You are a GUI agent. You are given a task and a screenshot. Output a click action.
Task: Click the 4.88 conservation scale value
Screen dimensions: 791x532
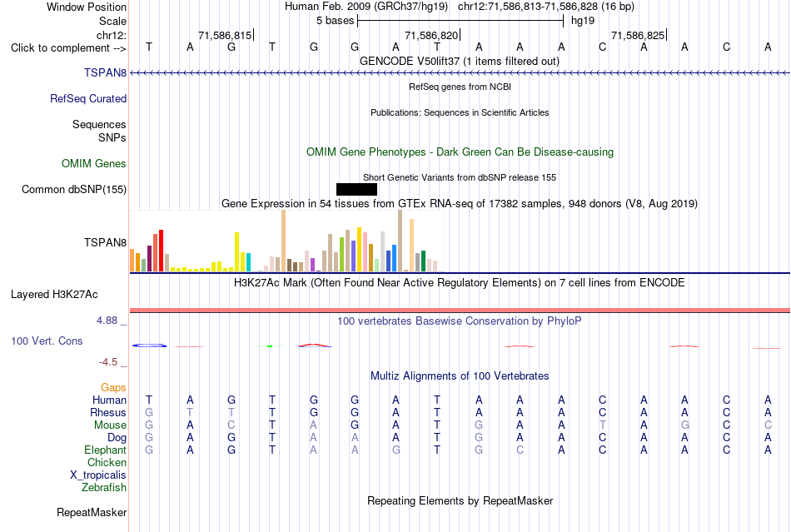pyautogui.click(x=107, y=321)
